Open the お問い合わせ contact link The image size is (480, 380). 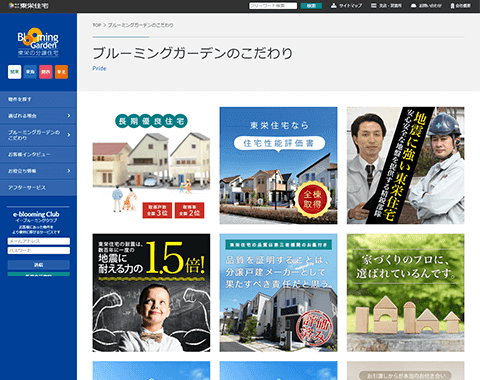coord(427,6)
